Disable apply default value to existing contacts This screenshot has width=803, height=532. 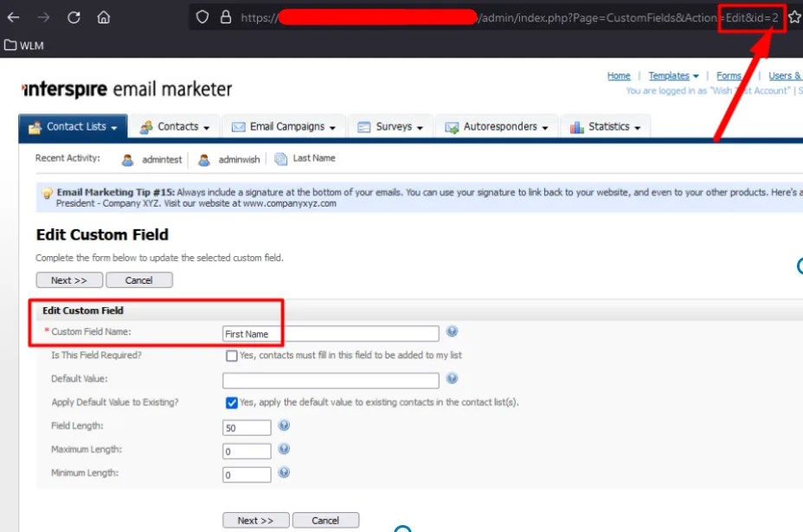coord(231,401)
